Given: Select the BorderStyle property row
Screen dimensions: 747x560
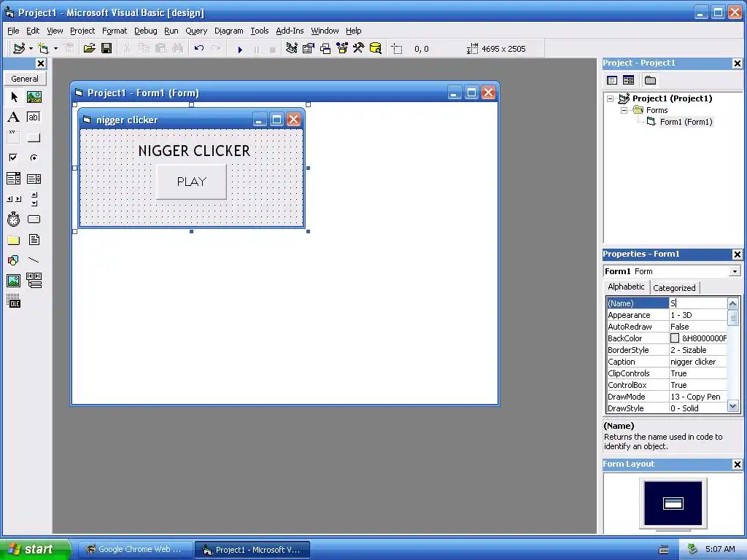Looking at the screenshot, I should point(667,350).
